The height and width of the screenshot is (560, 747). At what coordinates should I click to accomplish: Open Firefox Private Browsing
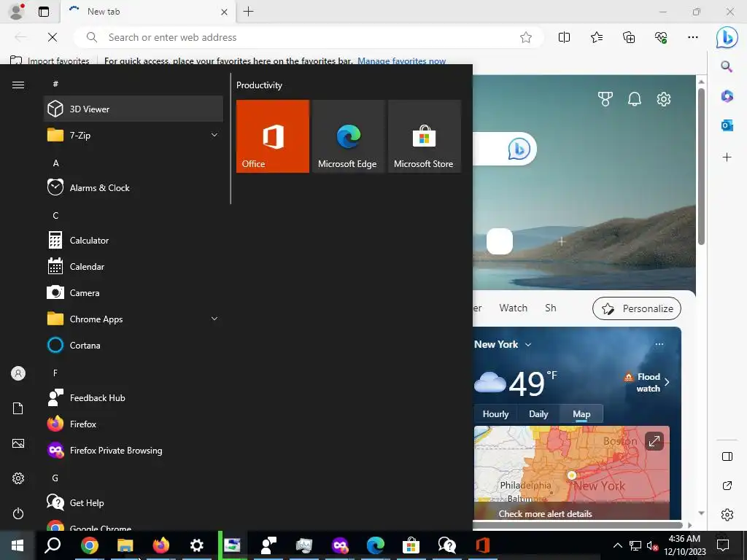pos(133,450)
